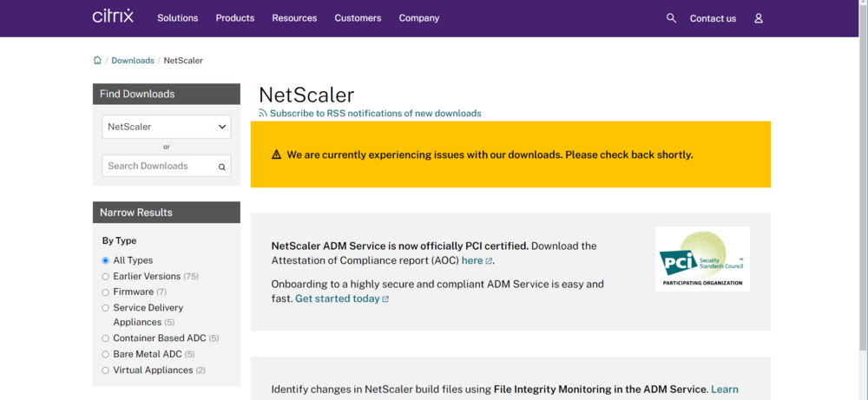
Task: Expand the NetScaler product dropdown
Action: click(x=167, y=127)
